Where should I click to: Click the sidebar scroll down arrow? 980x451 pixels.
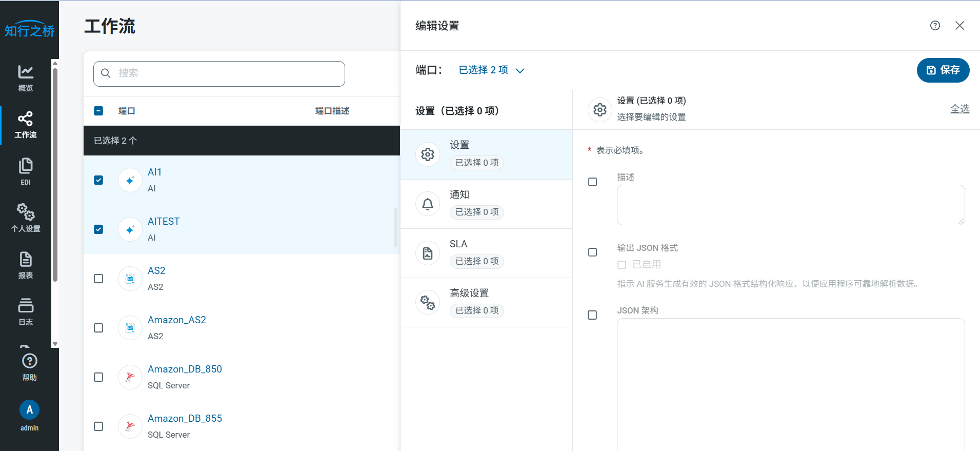pos(55,344)
